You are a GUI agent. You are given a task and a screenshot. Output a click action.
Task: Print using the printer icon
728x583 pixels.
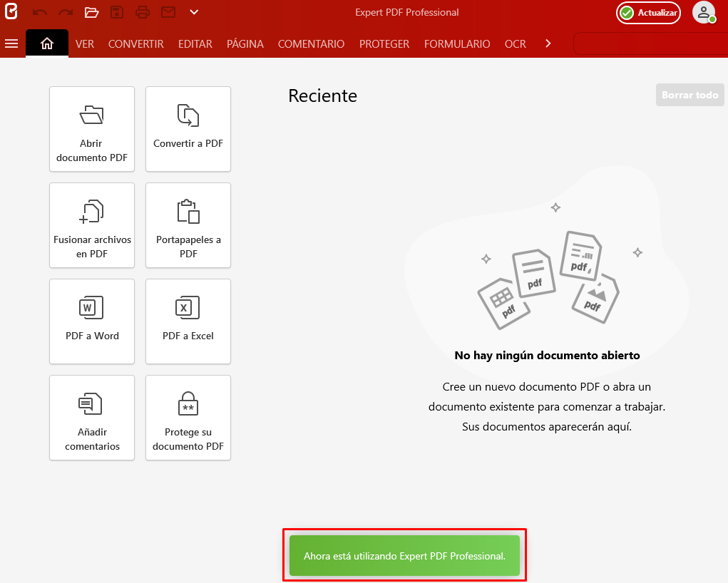tap(143, 12)
